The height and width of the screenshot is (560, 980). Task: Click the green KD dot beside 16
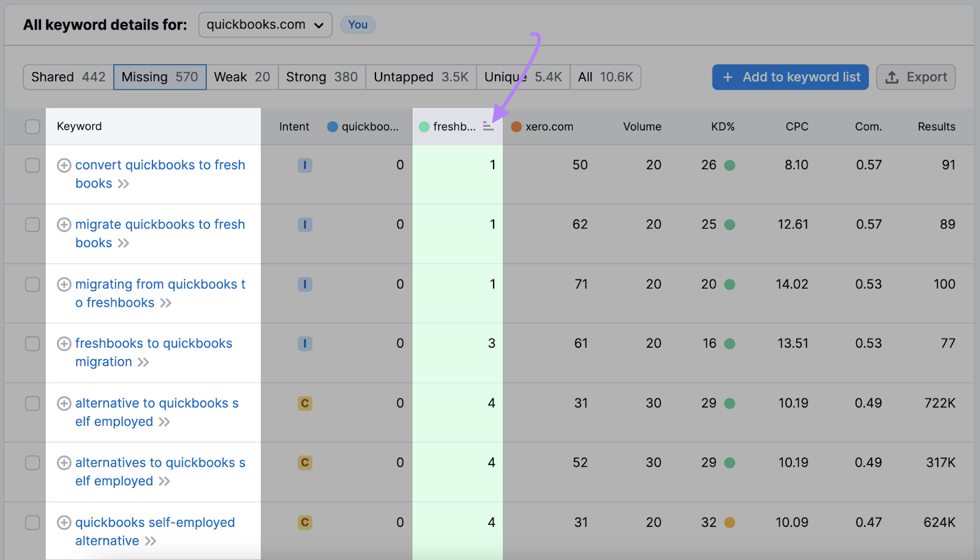(729, 344)
